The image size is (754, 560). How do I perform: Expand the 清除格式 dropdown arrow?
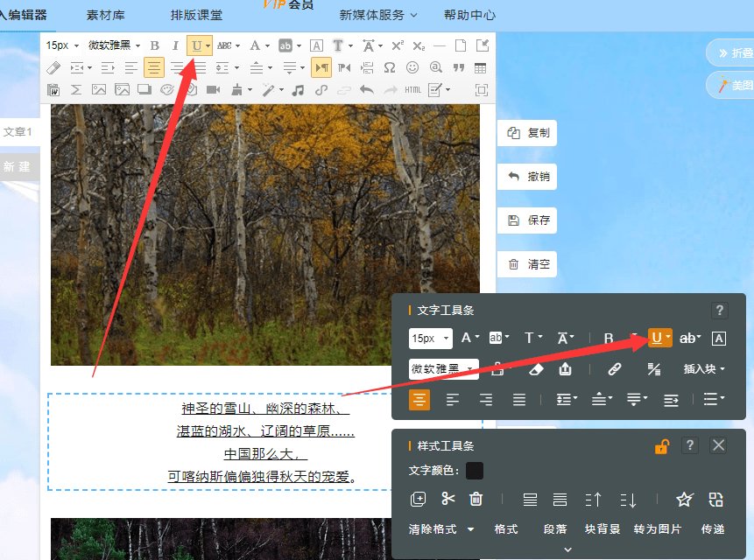tap(470, 529)
